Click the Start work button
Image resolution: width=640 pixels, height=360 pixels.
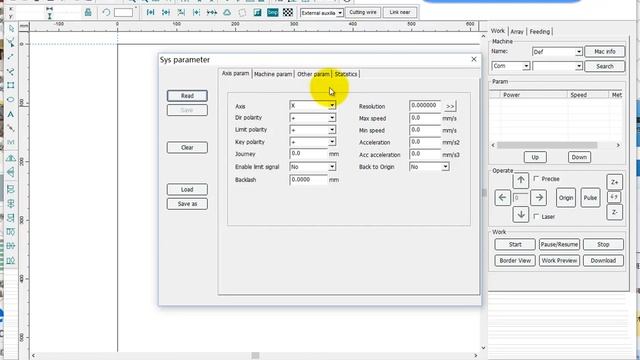515,244
